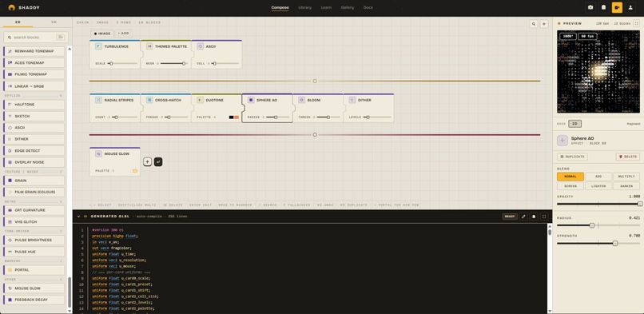Click the Turbulence block icon
The image size is (644, 314).
[98, 46]
